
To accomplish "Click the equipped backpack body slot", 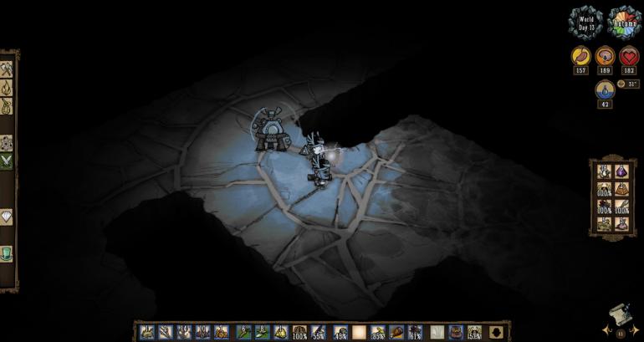I will pyautogui.click(x=456, y=332).
